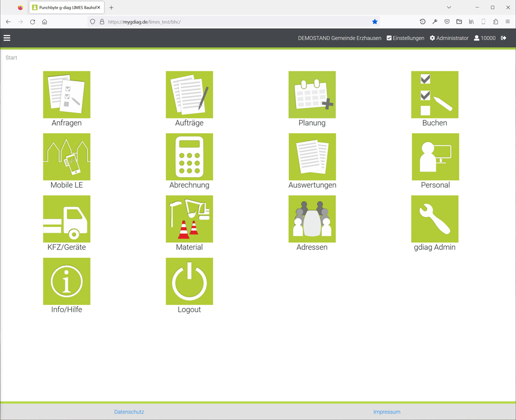516x420 pixels.
Task: Open the Datenschutz footer link
Action: (129, 412)
